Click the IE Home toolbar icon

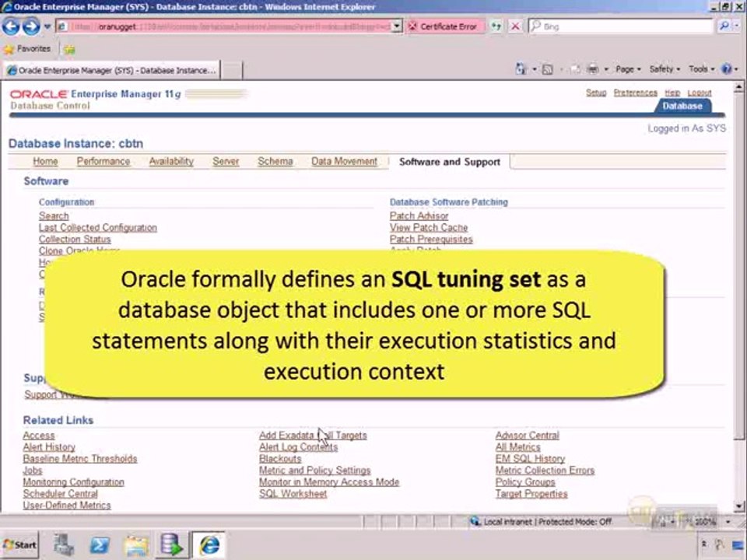(521, 69)
